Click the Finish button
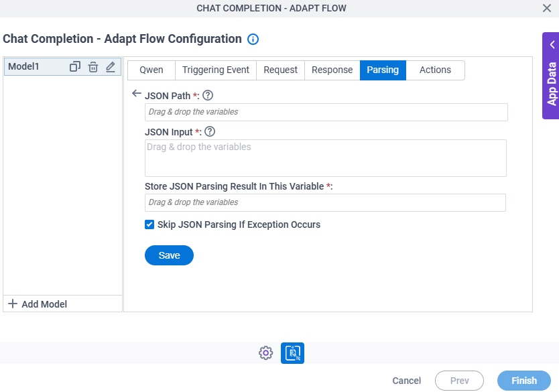This screenshot has height=392, width=559. (524, 381)
